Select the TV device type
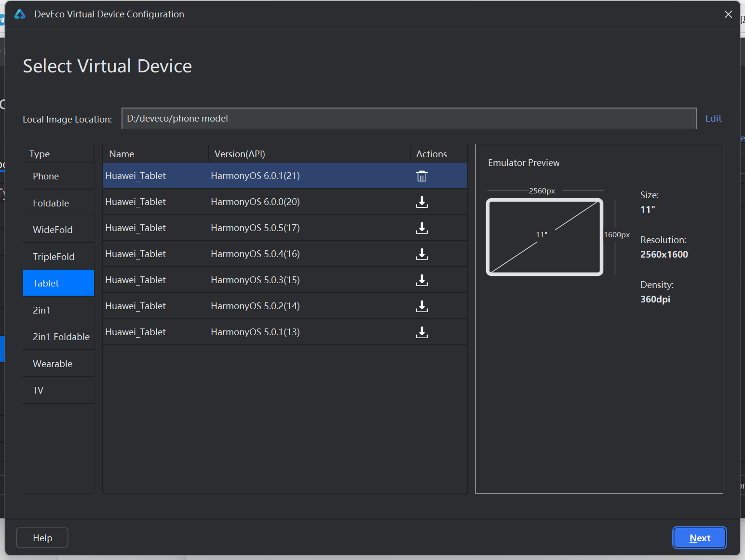The height and width of the screenshot is (560, 745). [x=58, y=390]
